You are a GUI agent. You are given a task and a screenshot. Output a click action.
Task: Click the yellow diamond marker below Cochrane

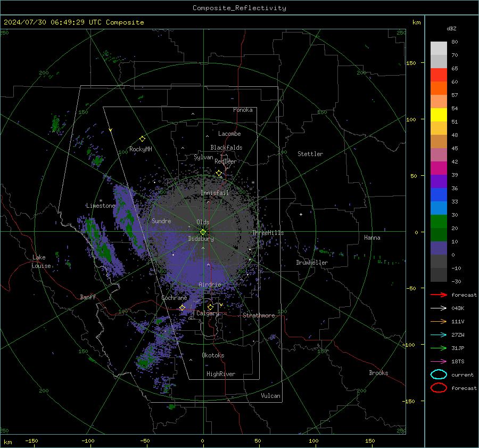tap(182, 308)
